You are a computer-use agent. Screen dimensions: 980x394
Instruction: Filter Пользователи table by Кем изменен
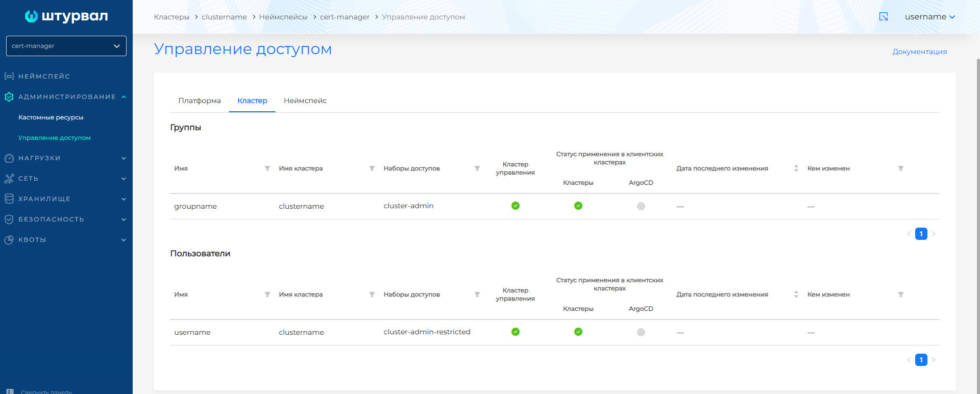[x=901, y=294]
